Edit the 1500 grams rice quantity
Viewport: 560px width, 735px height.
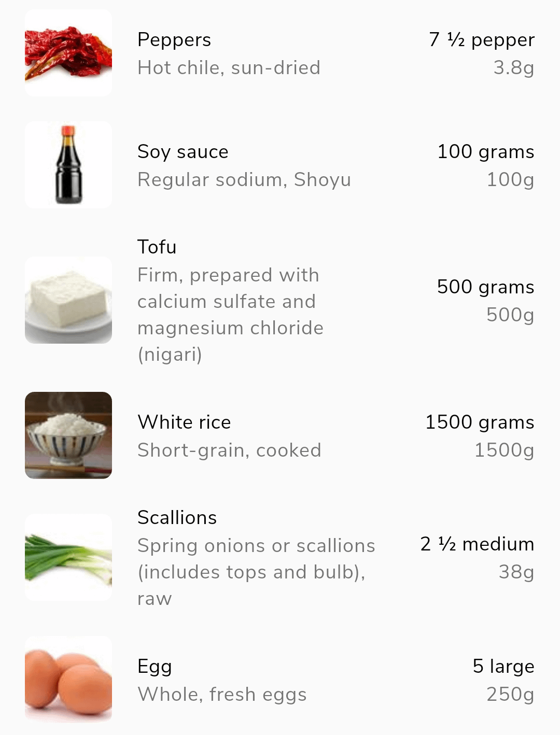(x=480, y=422)
